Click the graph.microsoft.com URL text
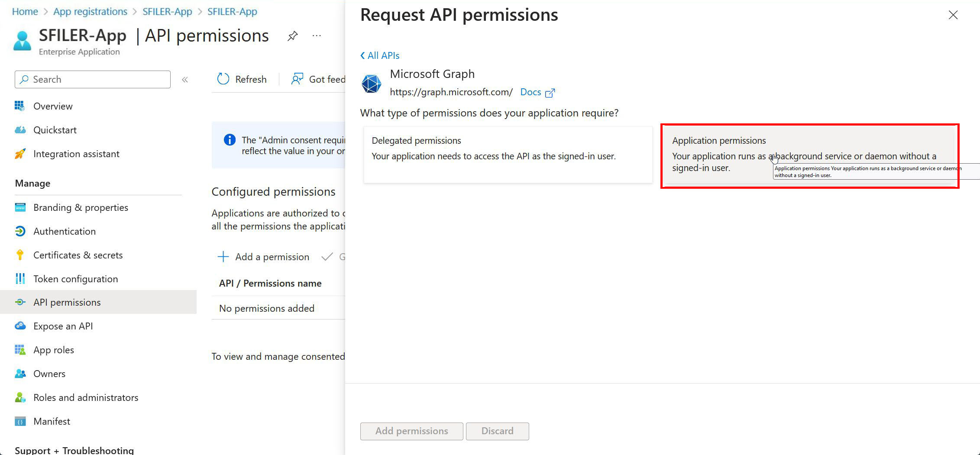980x455 pixels. 451,92
